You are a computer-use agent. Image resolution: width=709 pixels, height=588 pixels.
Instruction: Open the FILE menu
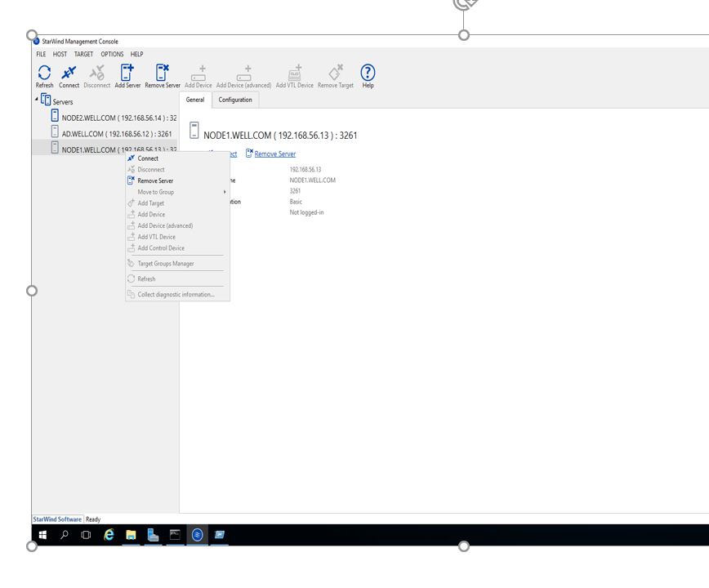[41, 54]
